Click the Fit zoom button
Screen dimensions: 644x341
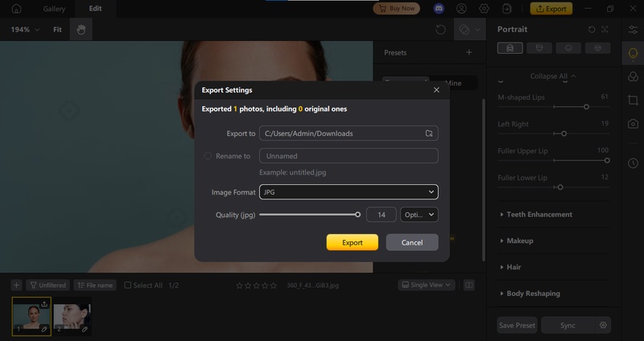[x=57, y=30]
